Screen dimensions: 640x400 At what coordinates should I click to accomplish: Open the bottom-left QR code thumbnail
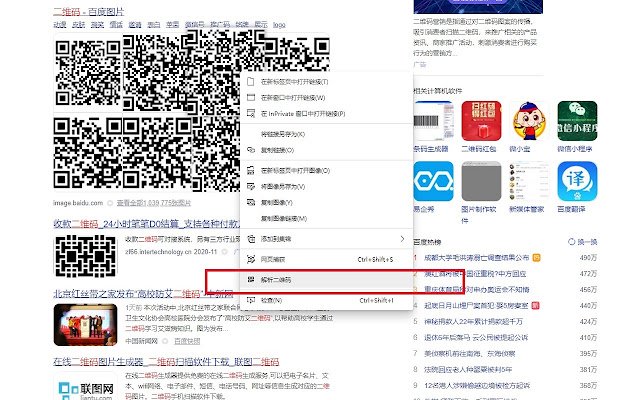(x=87, y=153)
